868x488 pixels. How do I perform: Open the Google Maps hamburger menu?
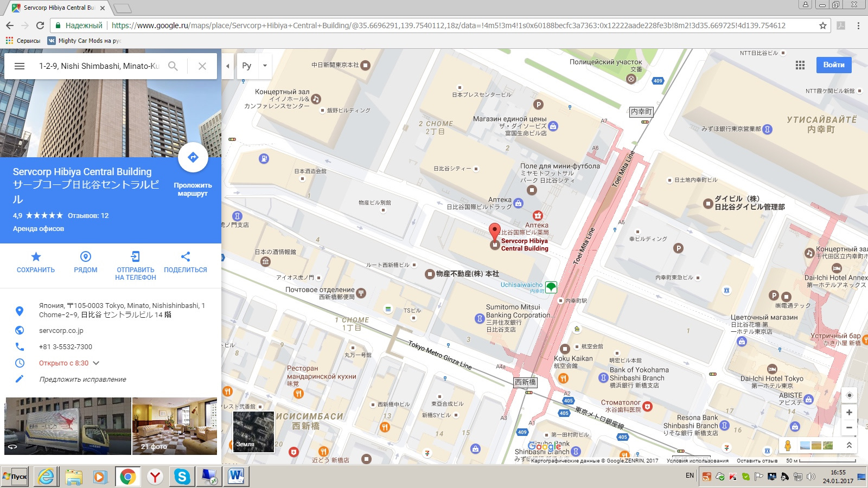tap(20, 66)
